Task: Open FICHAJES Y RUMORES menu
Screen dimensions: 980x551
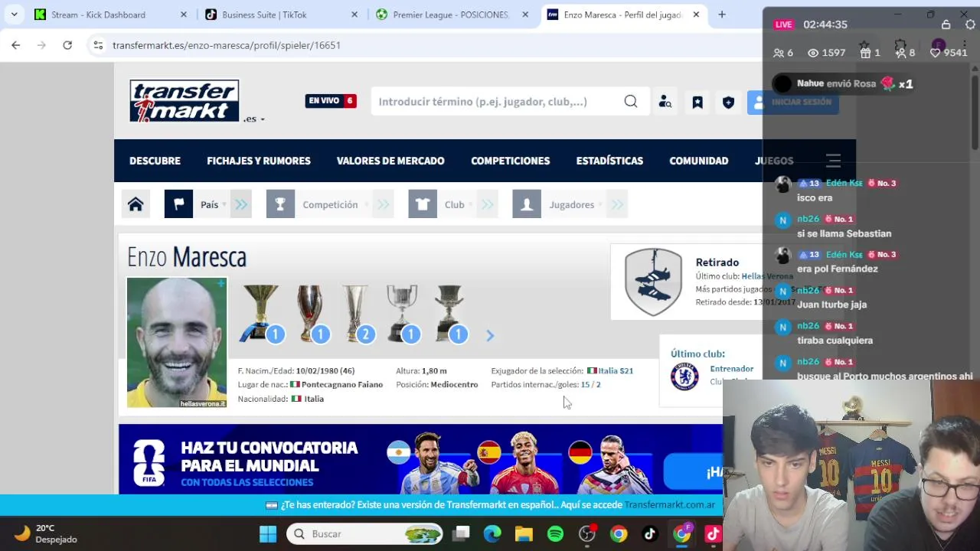Action: [x=259, y=161]
